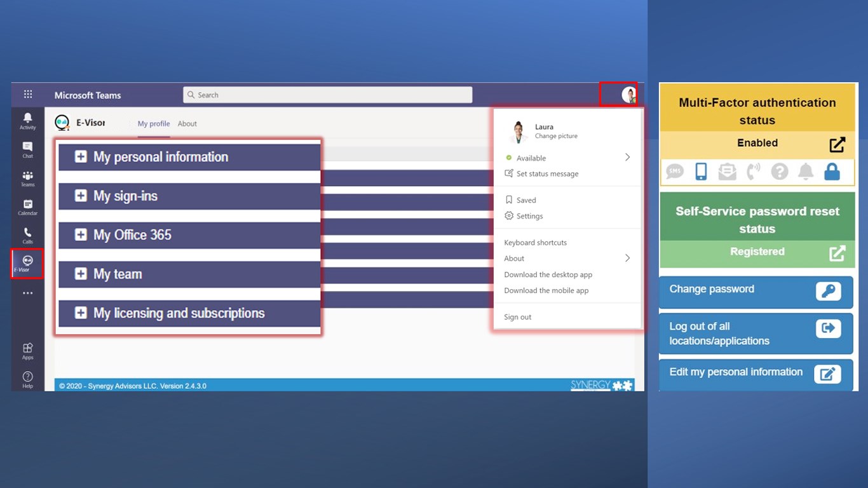Viewport: 868px width, 488px height.
Task: Click the pencil icon on Edit personal information
Action: [828, 374]
